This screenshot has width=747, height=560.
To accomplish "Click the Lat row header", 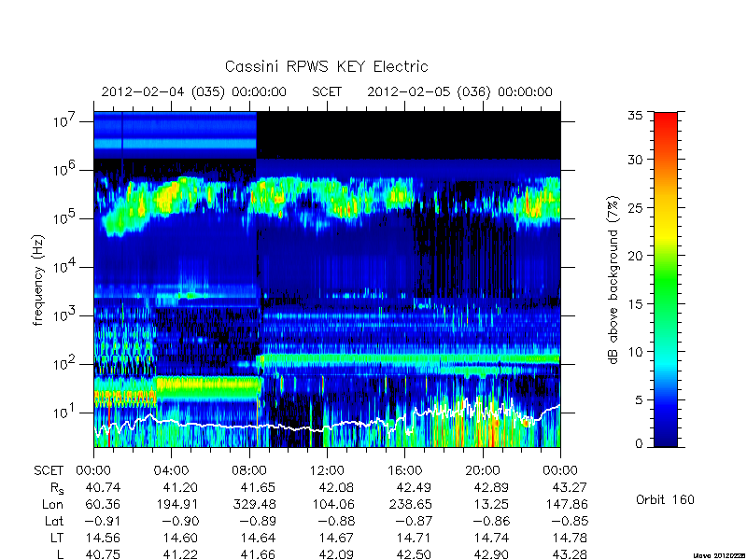I will [x=54, y=521].
